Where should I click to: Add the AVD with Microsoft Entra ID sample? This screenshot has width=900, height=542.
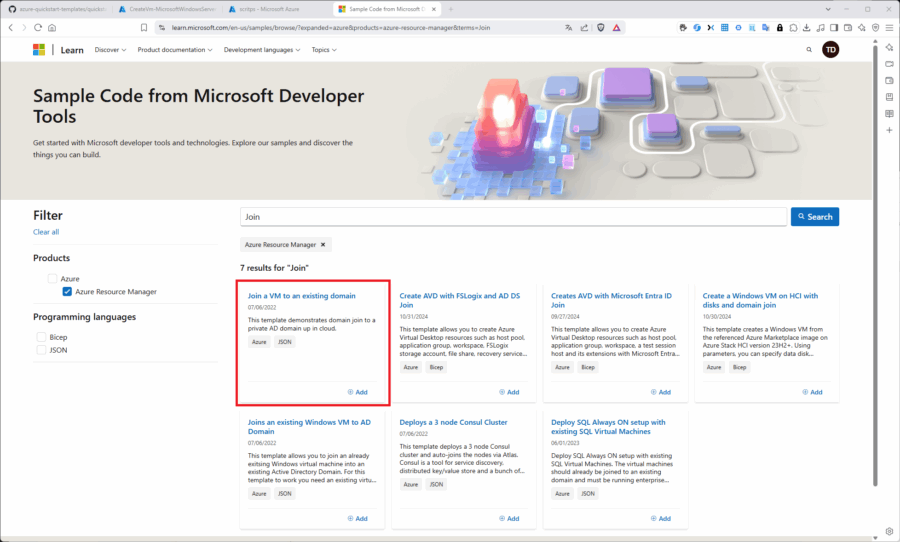point(661,392)
